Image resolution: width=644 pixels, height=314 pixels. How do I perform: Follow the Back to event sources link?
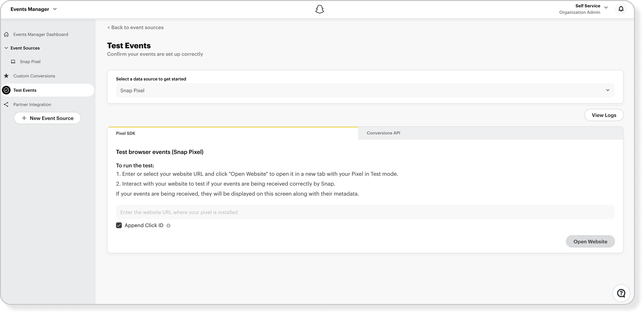coord(135,27)
